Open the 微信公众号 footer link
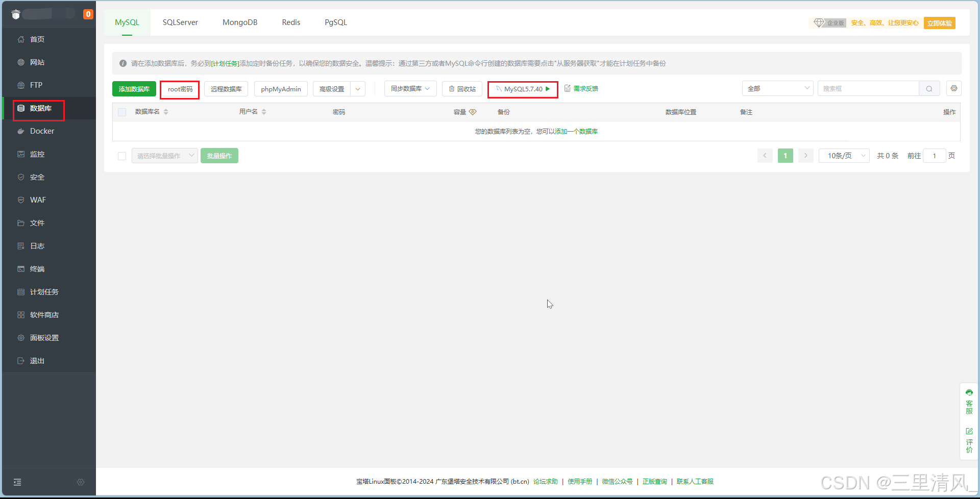Screen dimensions: 980x499 pos(617,482)
